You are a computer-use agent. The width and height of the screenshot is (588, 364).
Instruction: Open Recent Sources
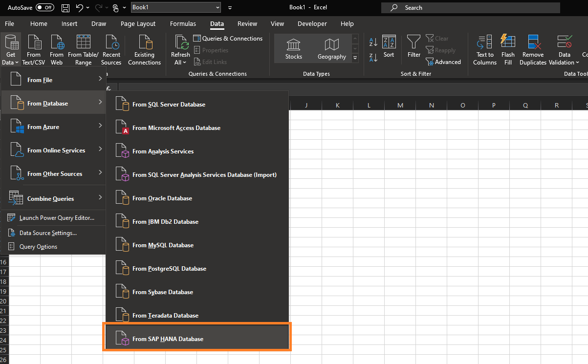pos(111,51)
